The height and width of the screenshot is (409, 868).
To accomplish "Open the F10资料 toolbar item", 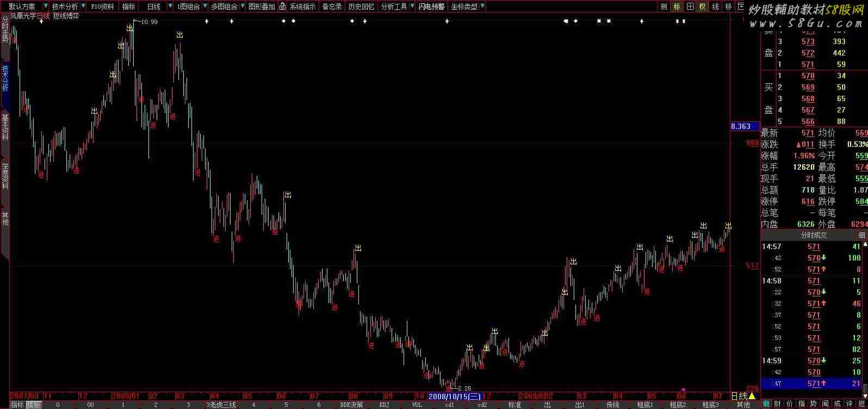I will click(x=102, y=7).
